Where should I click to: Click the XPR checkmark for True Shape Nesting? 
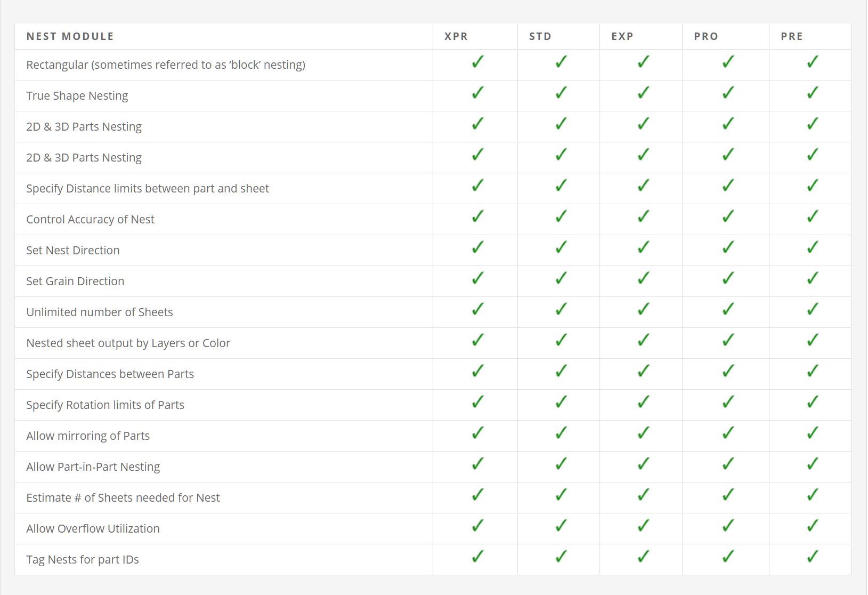tap(478, 93)
